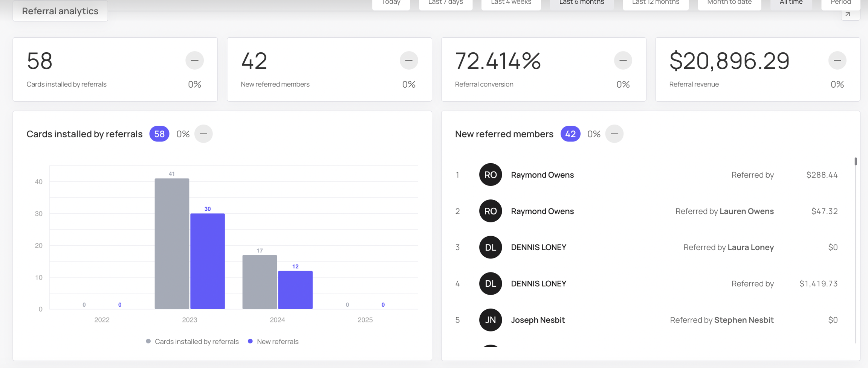This screenshot has width=868, height=368.
Task: Open the Period range selector
Action: point(840,3)
